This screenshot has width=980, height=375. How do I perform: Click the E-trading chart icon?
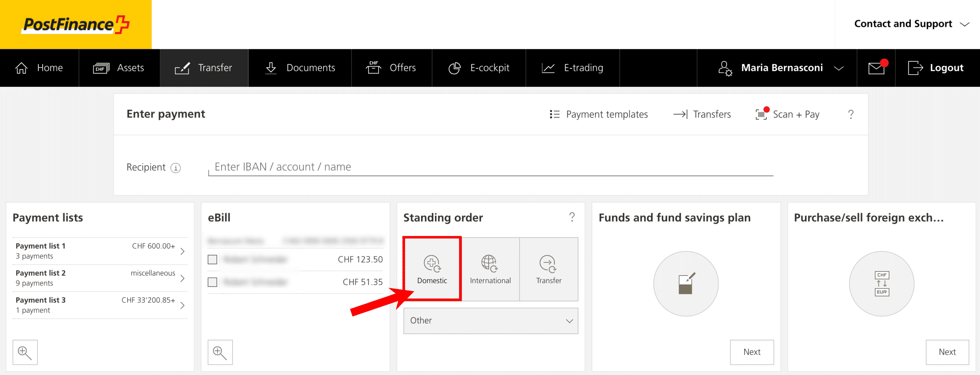click(x=548, y=68)
